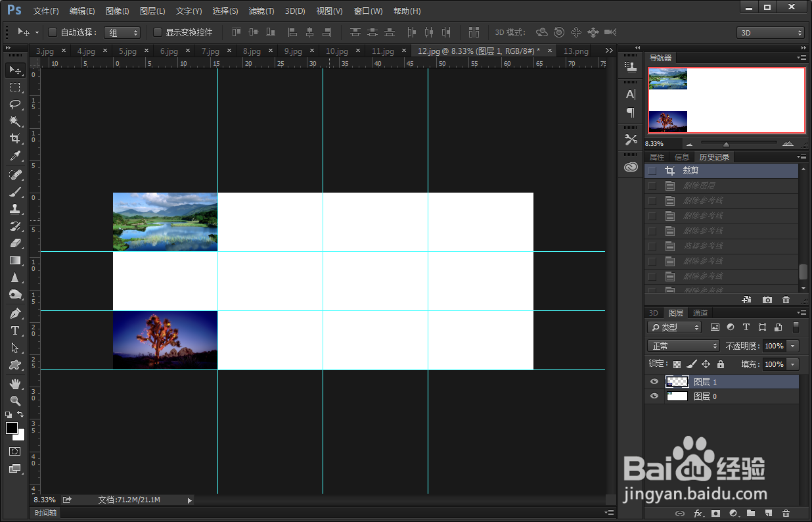
Task: Delete layer trash icon in Layers panel
Action: (x=786, y=513)
